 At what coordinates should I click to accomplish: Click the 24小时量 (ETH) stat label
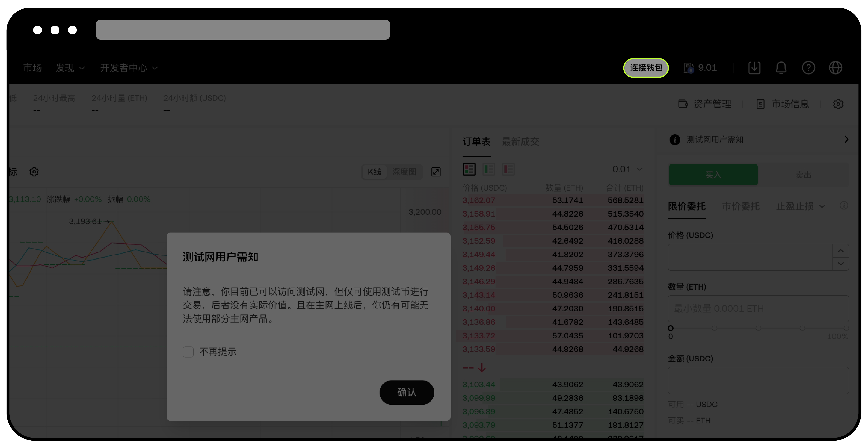click(x=119, y=98)
